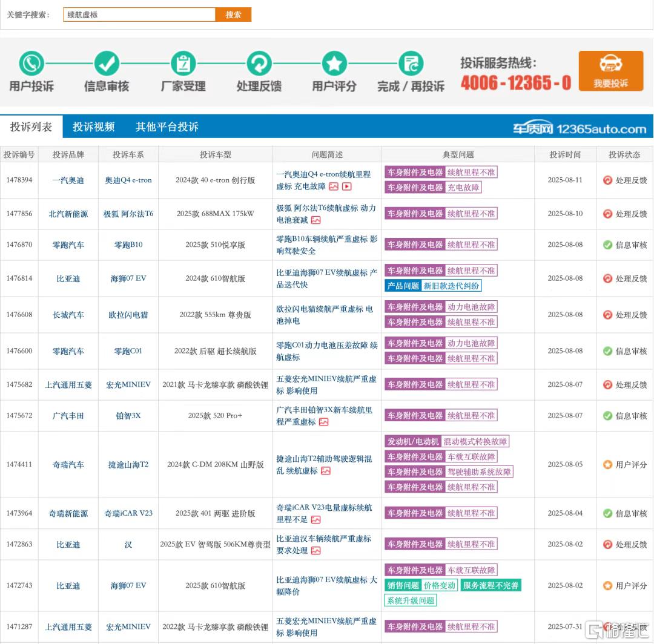Click the 用户投诉 phone step icon
This screenshot has width=654, height=644.
[31, 64]
